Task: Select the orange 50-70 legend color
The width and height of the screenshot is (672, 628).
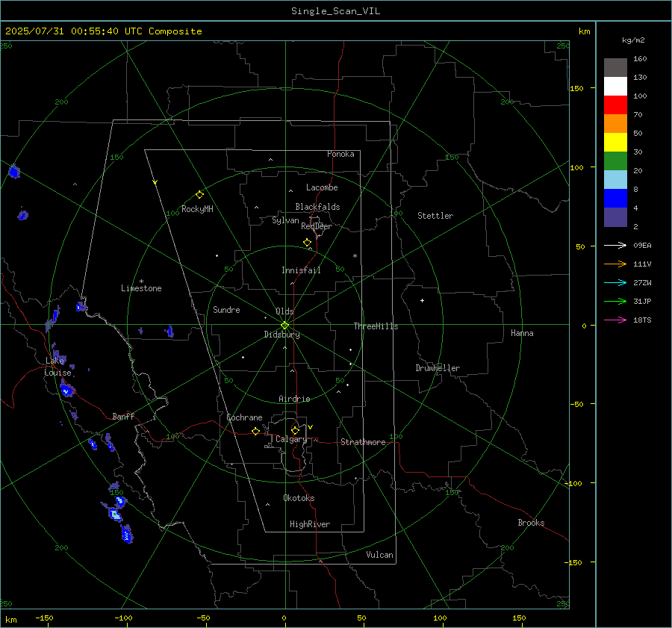Action: pyautogui.click(x=615, y=124)
